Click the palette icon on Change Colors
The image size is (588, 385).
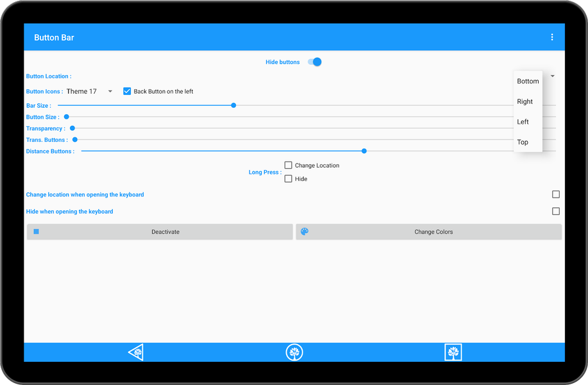coord(305,232)
